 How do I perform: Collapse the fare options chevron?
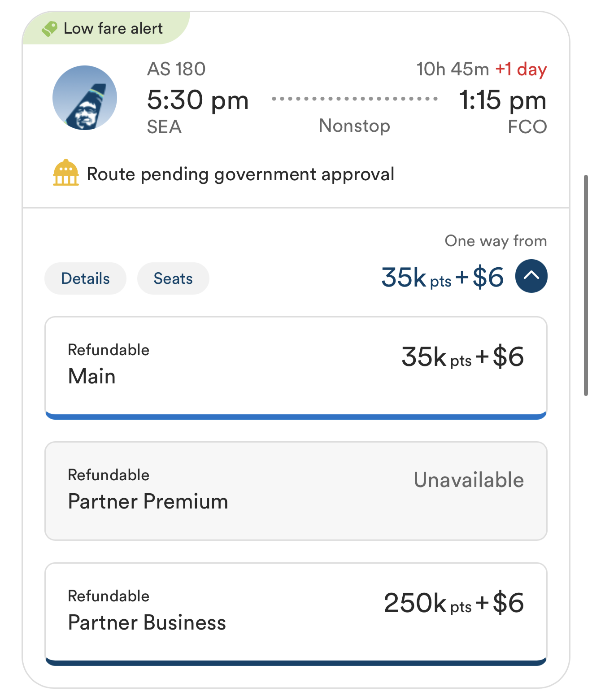tap(531, 276)
